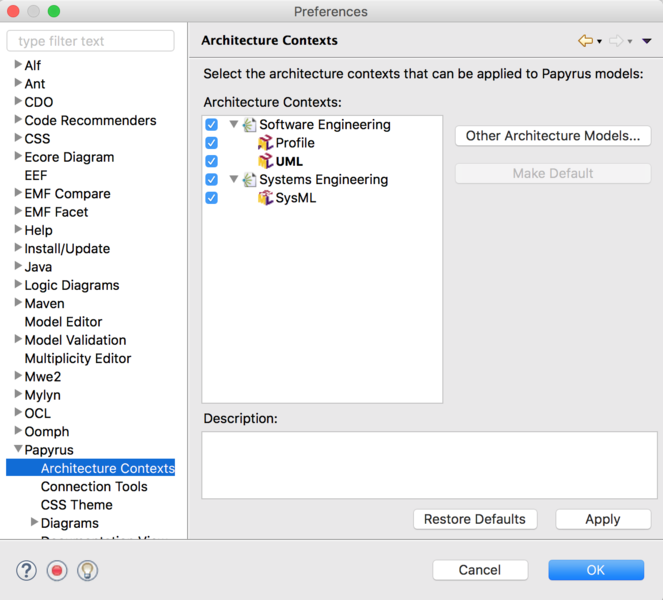663x600 pixels.
Task: Open the view menu dropdown triangle
Action: (x=647, y=41)
